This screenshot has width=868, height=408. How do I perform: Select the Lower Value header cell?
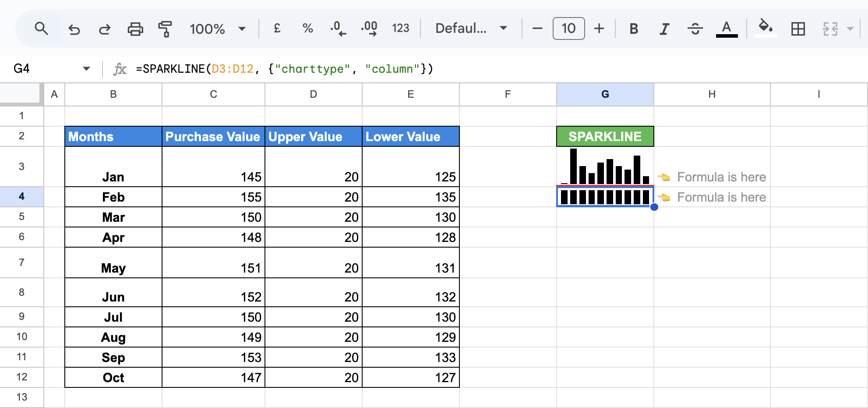click(411, 136)
